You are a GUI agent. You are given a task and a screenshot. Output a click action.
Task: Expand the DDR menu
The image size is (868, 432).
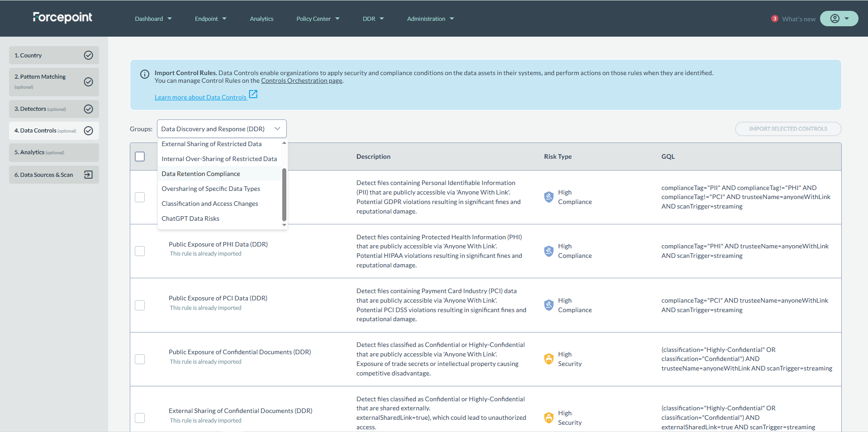click(373, 19)
